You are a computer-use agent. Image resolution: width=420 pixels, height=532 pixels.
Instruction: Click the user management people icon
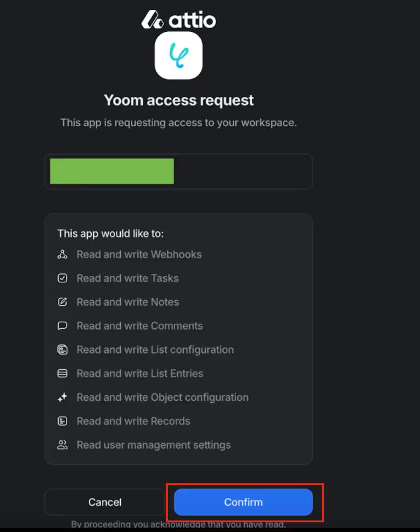coord(62,445)
